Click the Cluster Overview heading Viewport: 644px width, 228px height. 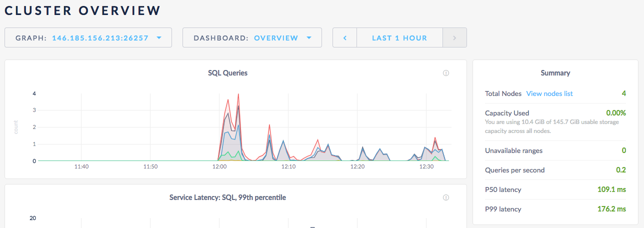[83, 10]
